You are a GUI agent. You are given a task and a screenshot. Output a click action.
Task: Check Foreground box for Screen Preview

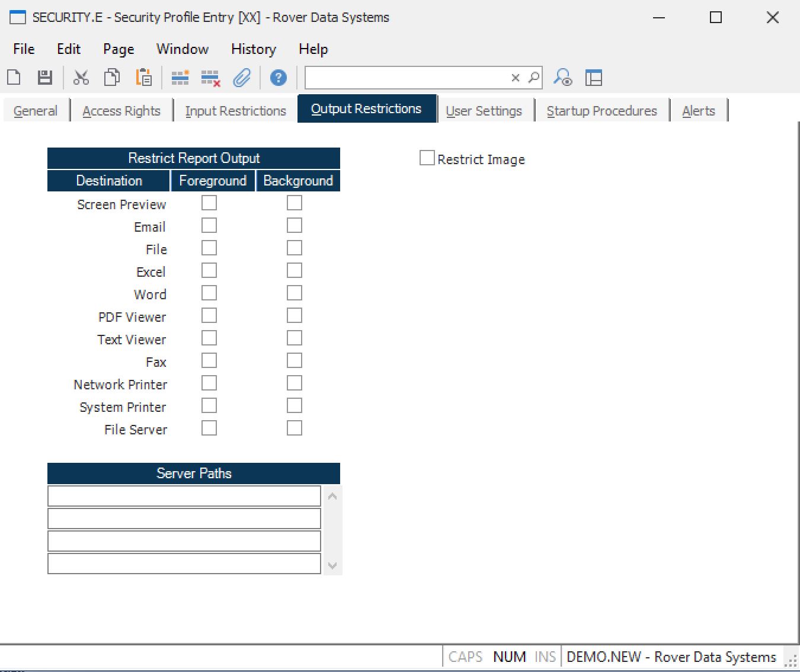[209, 203]
